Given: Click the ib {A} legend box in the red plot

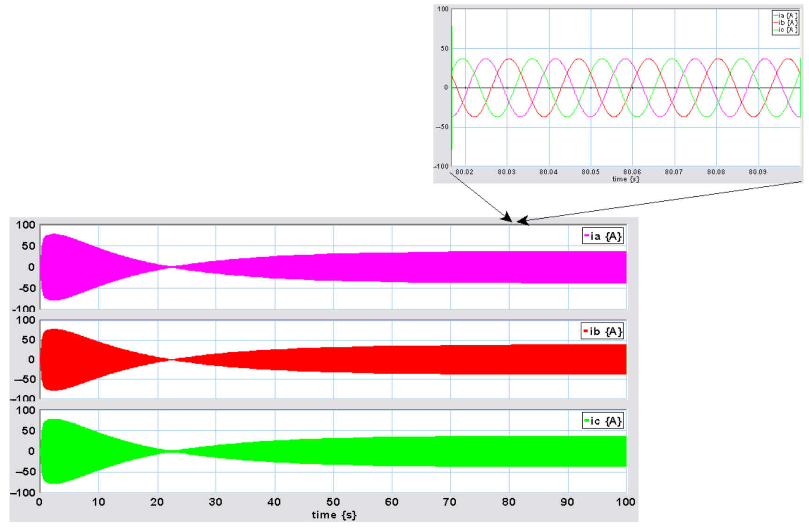Looking at the screenshot, I should tap(602, 331).
